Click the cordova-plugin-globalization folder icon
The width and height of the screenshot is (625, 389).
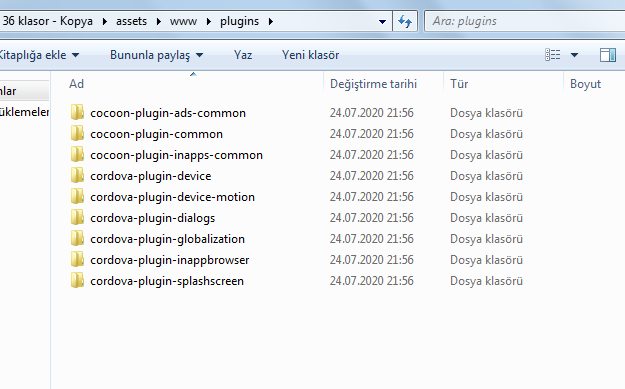[x=77, y=238]
